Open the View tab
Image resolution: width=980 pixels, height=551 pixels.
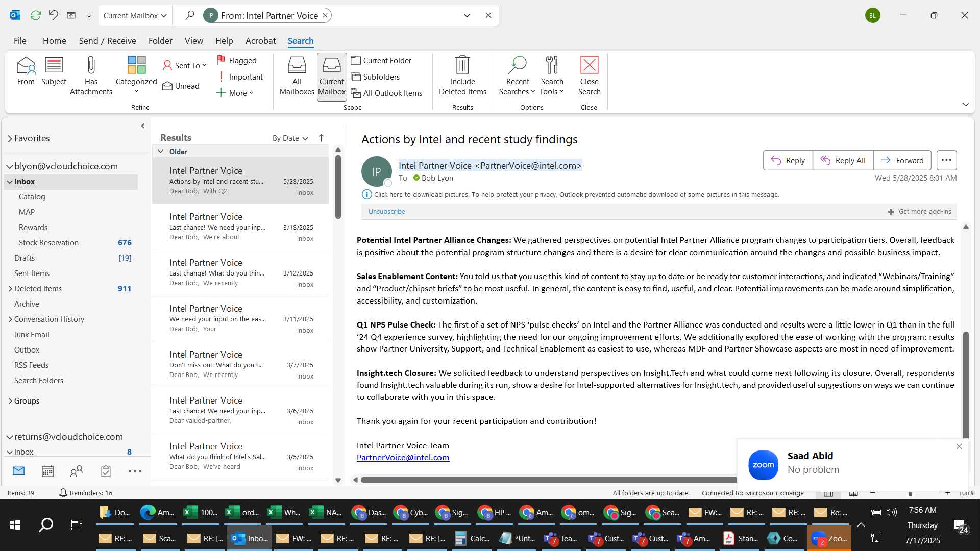[193, 41]
